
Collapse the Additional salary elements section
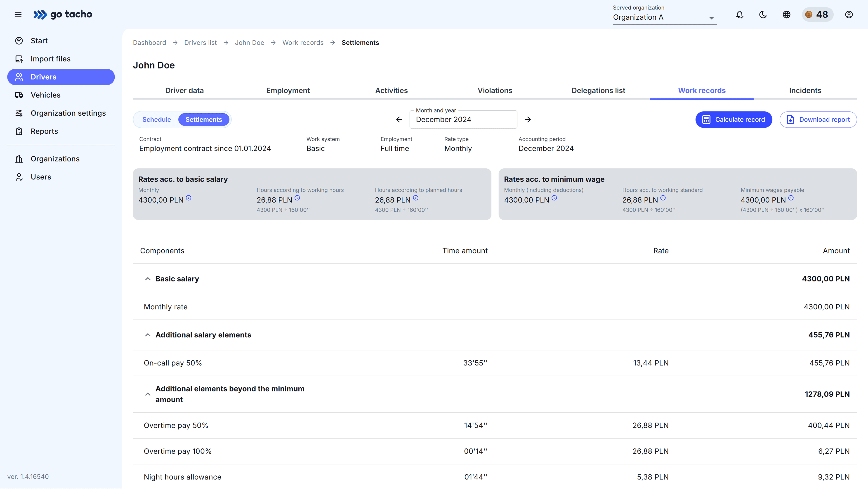[x=148, y=334]
